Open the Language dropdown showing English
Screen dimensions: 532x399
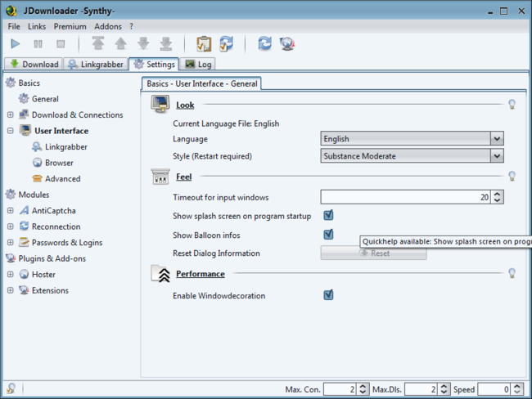(412, 139)
